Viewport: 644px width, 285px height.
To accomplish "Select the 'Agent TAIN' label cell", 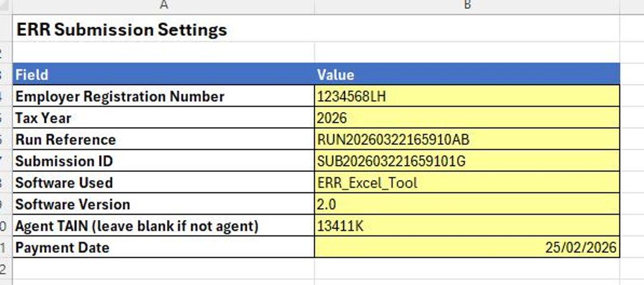I will (x=163, y=225).
